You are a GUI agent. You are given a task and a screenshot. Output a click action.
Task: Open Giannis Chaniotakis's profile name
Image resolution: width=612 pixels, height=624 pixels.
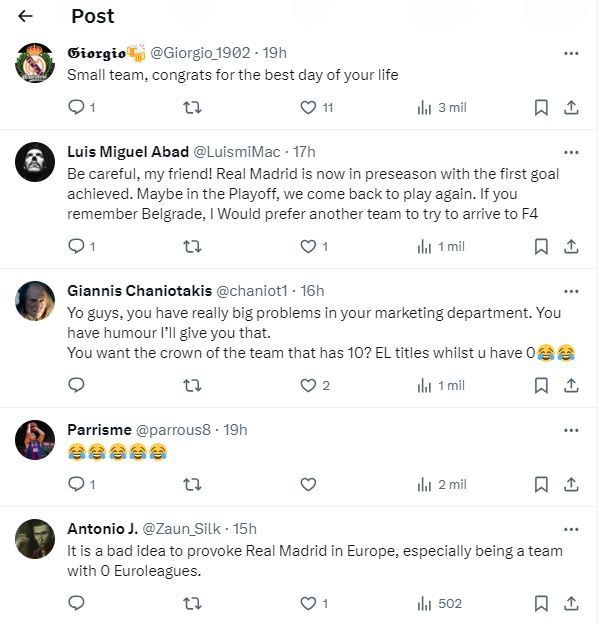[x=139, y=291]
